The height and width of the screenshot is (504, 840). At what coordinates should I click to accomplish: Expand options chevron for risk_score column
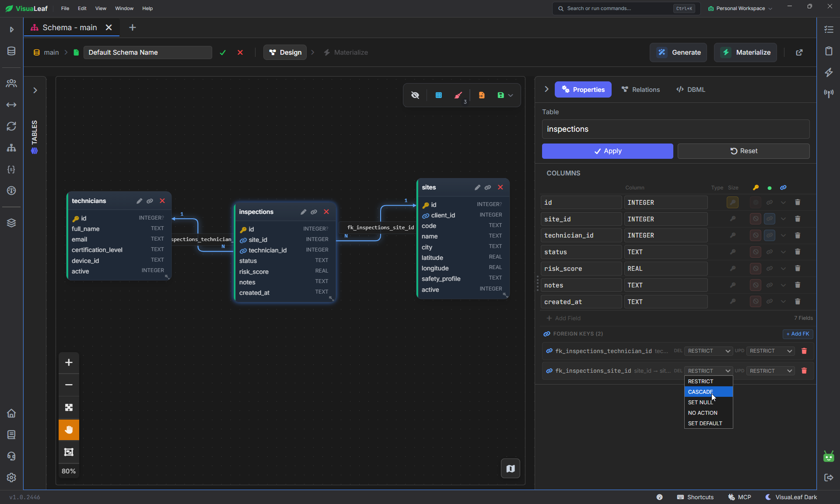tap(784, 269)
